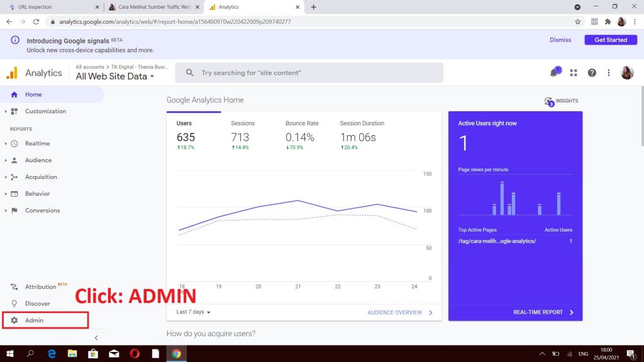Open the Insights icon
The height and width of the screenshot is (362, 644).
(548, 101)
